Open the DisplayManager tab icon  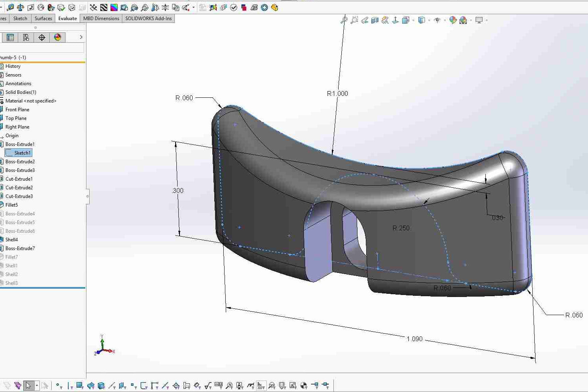[x=58, y=37]
